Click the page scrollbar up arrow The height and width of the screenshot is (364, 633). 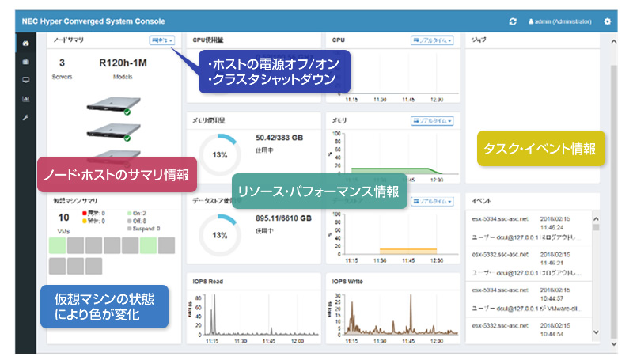(x=613, y=40)
